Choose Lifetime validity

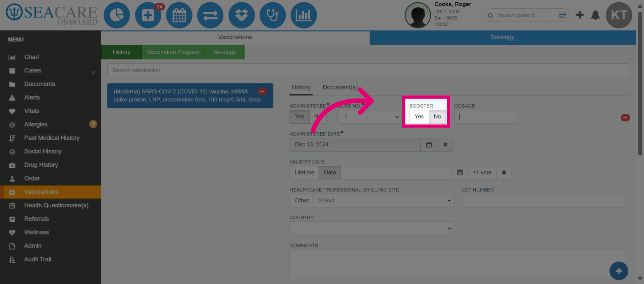(304, 172)
